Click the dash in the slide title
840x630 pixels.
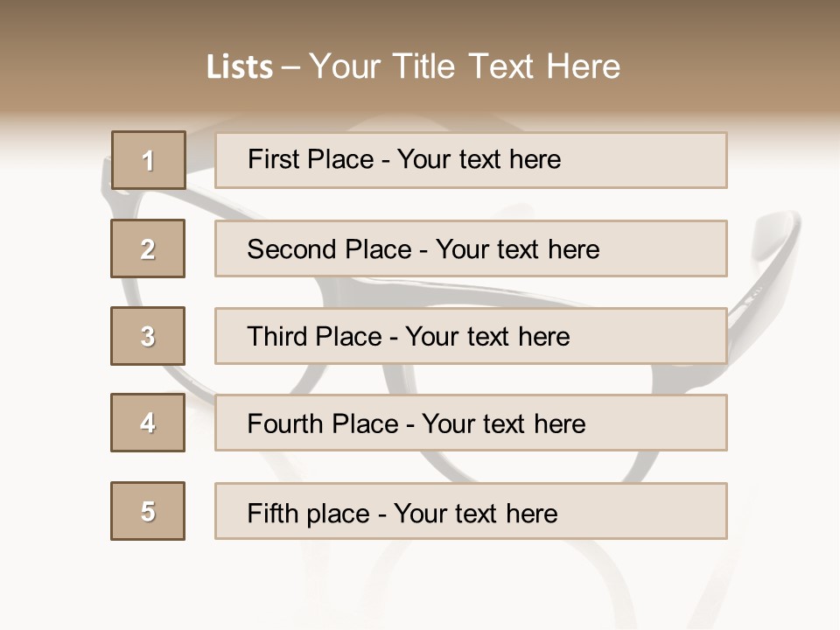tap(290, 67)
